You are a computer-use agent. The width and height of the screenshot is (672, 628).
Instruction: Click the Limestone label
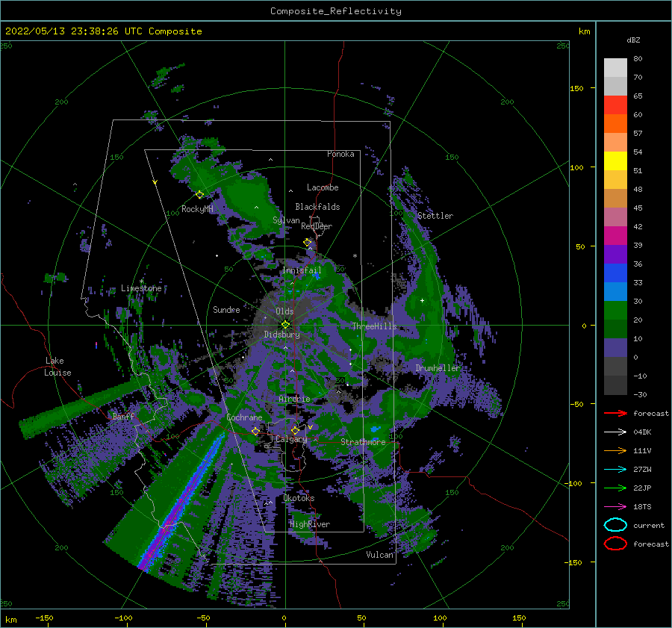(141, 288)
